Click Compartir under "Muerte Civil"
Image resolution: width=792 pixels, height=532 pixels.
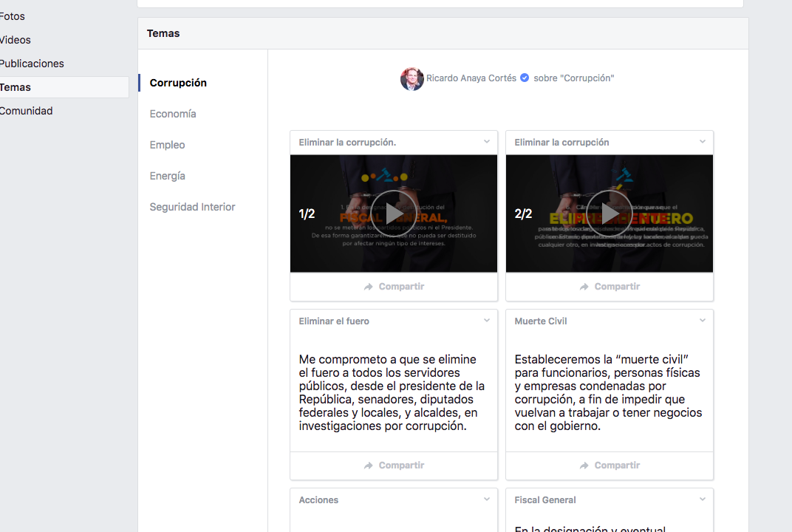pyautogui.click(x=609, y=465)
